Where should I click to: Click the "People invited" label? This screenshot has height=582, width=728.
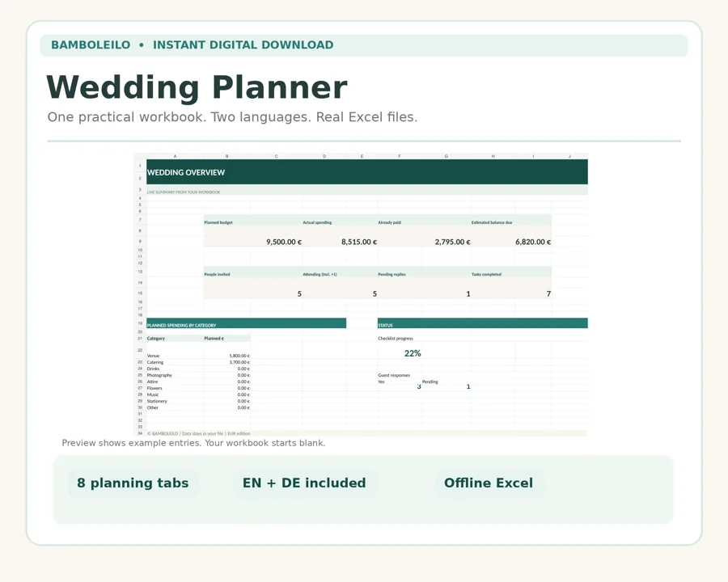click(217, 274)
